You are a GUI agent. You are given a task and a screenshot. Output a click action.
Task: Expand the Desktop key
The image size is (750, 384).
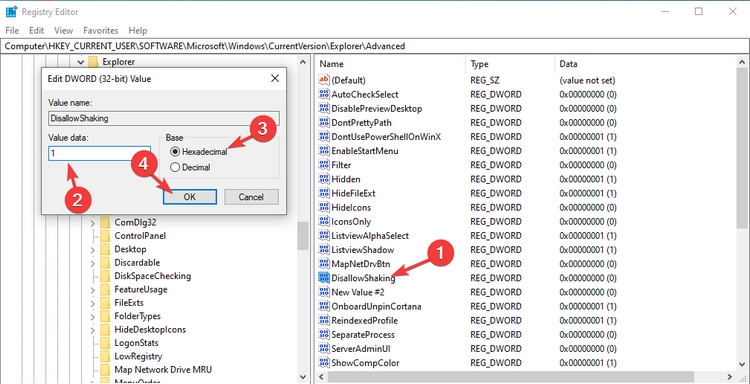[x=92, y=249]
